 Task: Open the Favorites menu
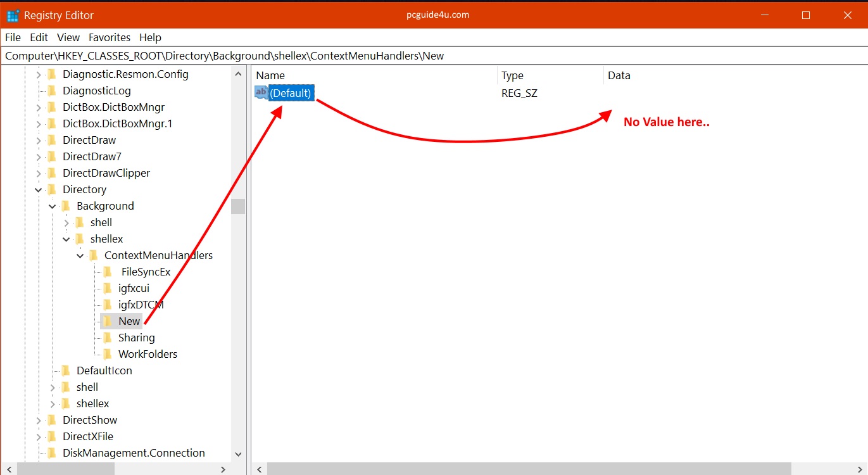click(109, 37)
